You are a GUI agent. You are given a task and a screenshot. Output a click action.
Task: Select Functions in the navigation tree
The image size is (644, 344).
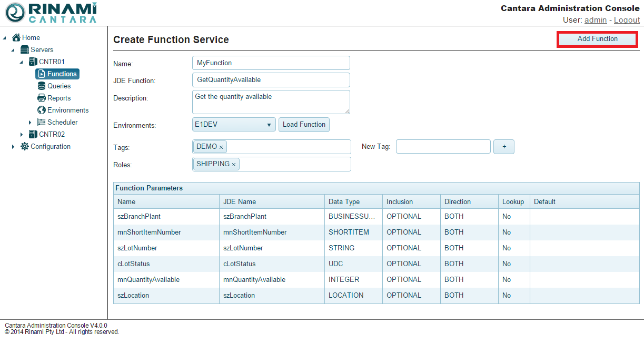point(57,74)
